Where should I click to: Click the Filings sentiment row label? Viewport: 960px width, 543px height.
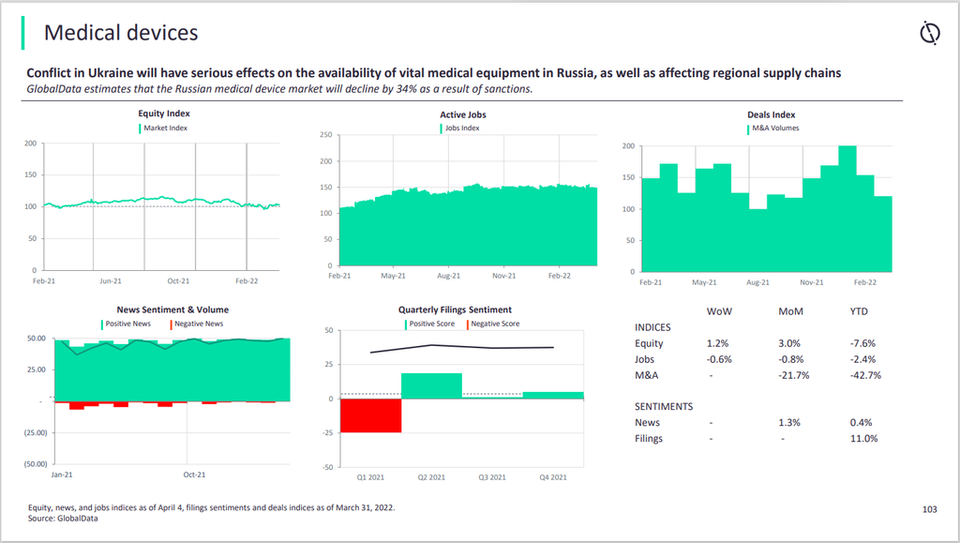pos(649,438)
